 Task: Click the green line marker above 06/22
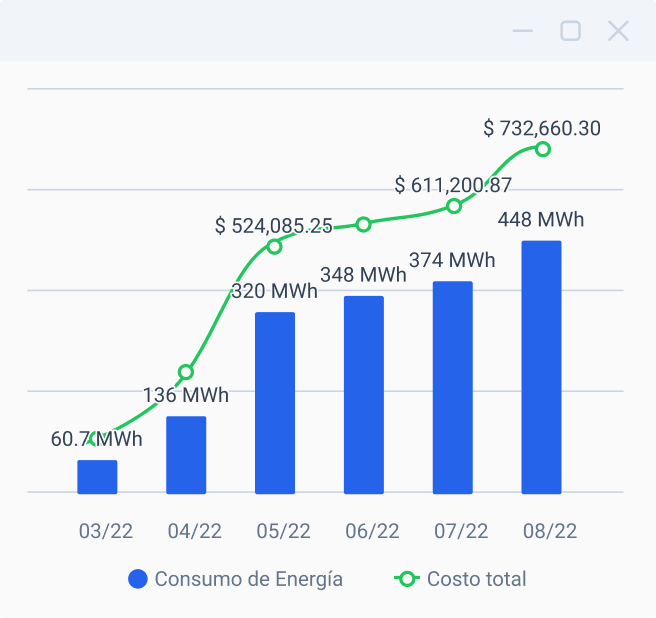[x=364, y=224]
